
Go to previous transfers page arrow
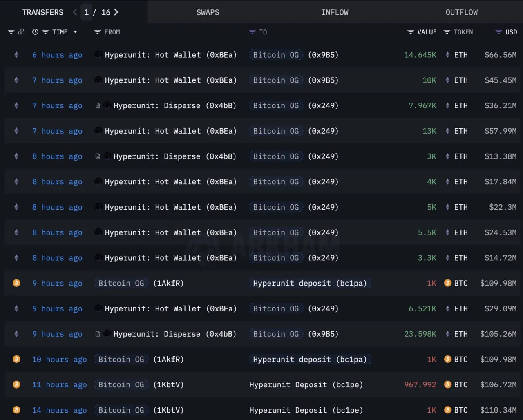coord(75,12)
